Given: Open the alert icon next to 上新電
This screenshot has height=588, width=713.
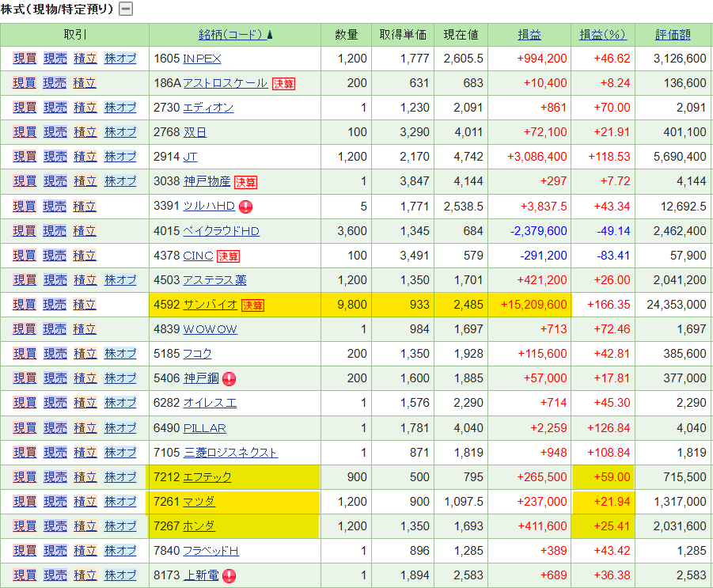Looking at the screenshot, I should [x=229, y=575].
